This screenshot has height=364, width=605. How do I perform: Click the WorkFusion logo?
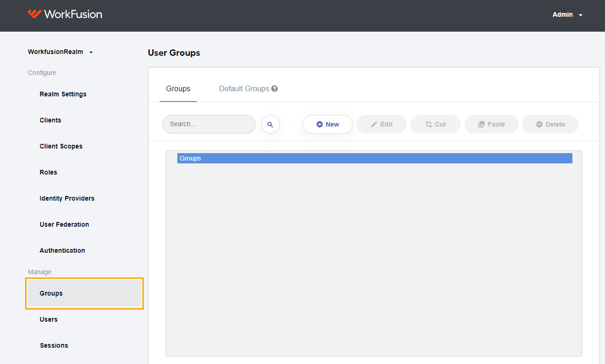(x=65, y=14)
